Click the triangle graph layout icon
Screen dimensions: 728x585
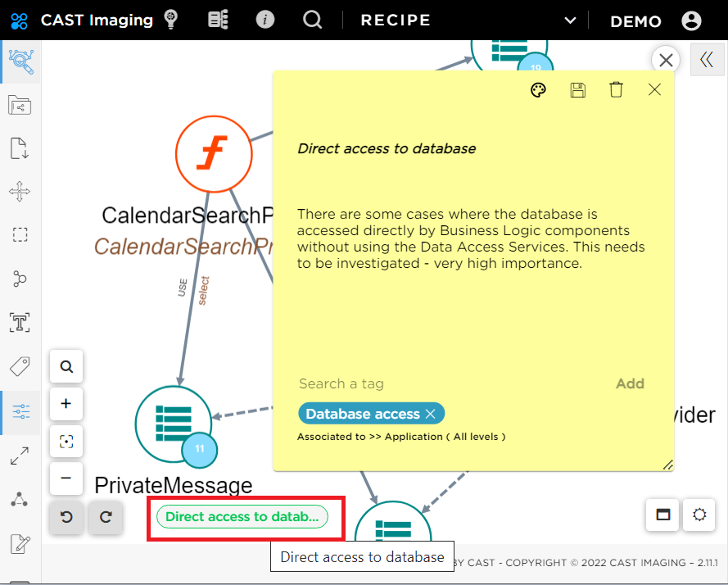(x=19, y=500)
